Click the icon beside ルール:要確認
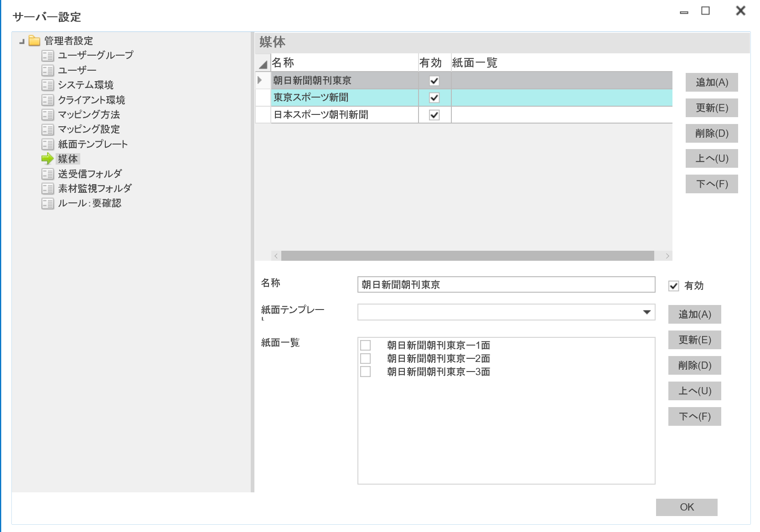 pos(48,203)
